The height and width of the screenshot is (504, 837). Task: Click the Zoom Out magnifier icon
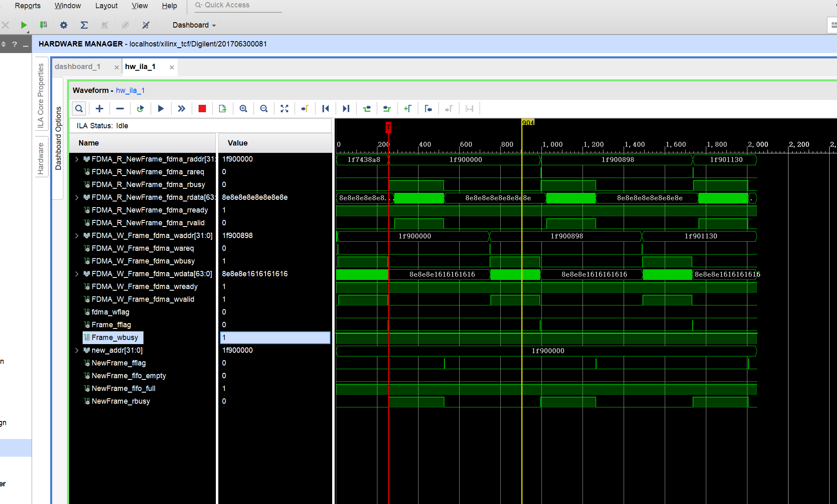tap(264, 109)
